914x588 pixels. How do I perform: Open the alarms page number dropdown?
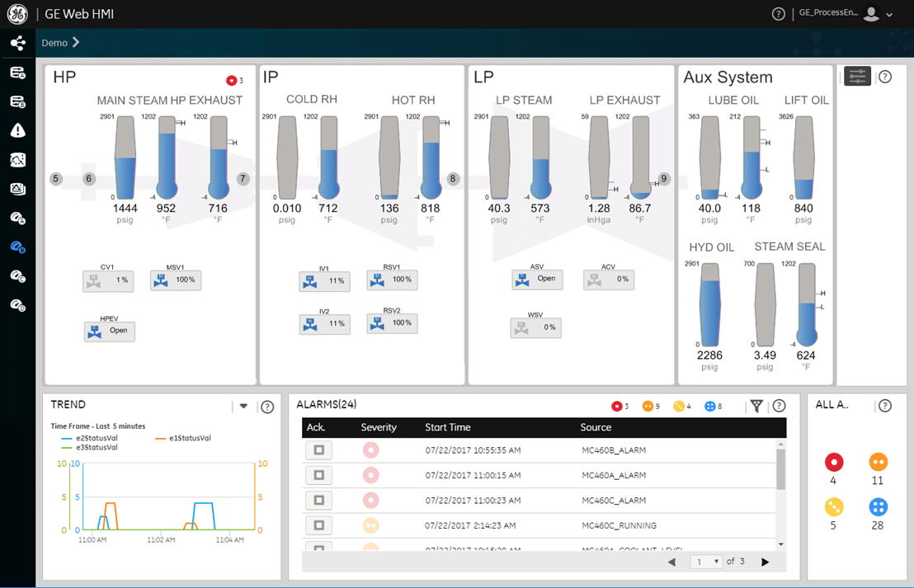[x=706, y=562]
